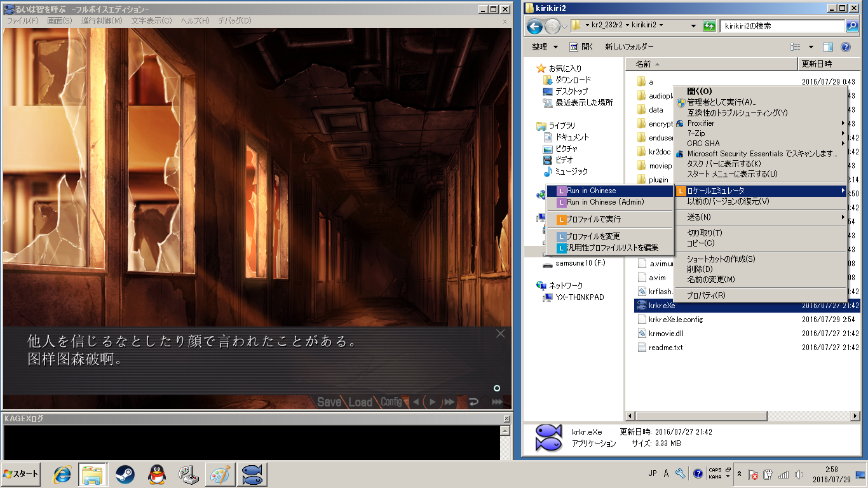The height and width of the screenshot is (488, 868).
Task: Click the Config button in game
Action: [391, 402]
